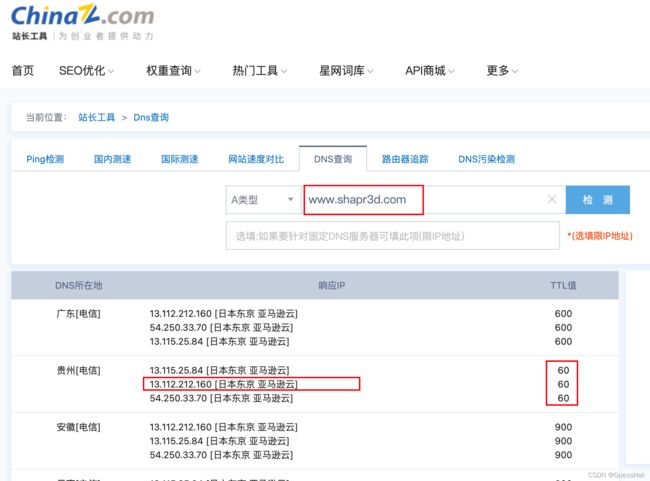
Task: Click the blue 检测 button
Action: (x=598, y=200)
